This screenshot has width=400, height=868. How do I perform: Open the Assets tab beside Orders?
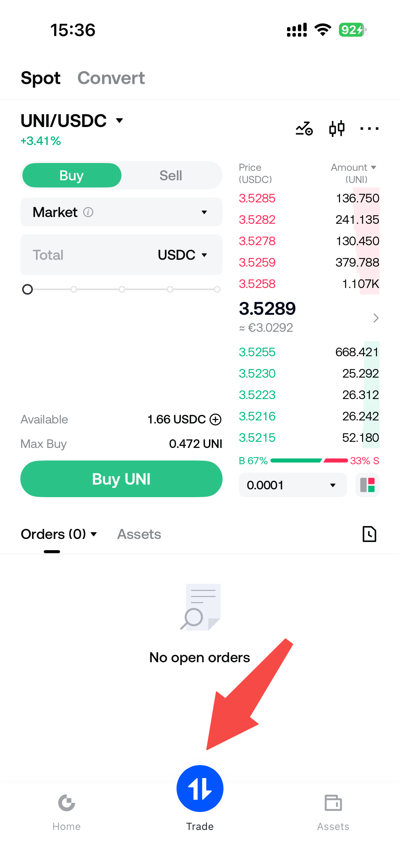tap(139, 534)
